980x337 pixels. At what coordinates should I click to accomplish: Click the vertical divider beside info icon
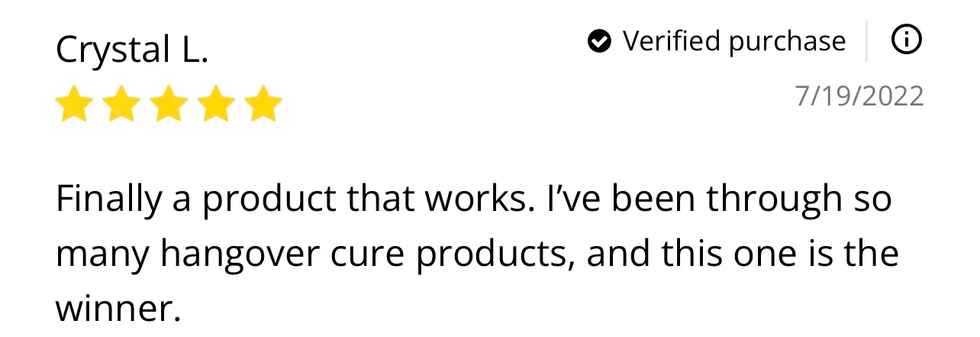coord(867,41)
